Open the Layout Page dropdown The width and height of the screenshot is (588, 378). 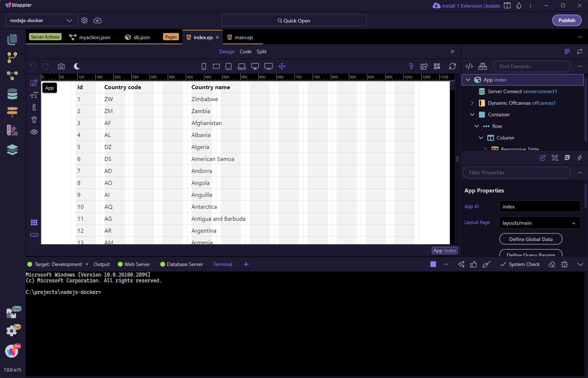pos(540,223)
